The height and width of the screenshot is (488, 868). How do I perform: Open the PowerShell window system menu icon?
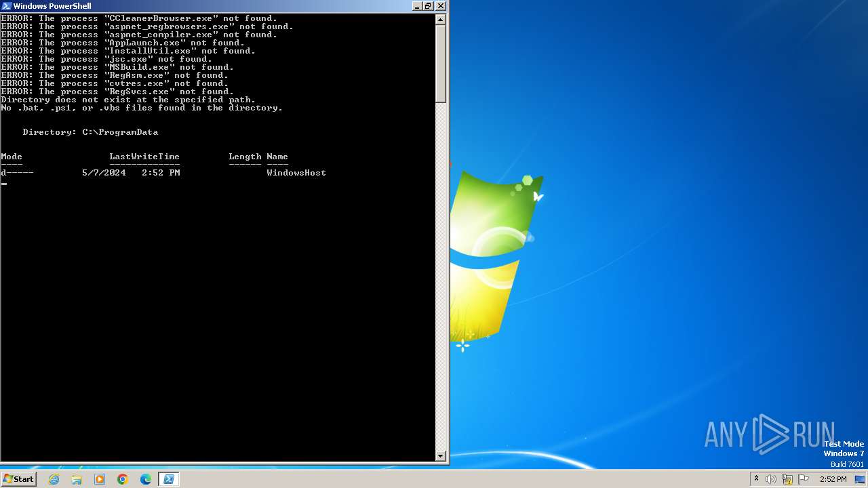coord(7,6)
